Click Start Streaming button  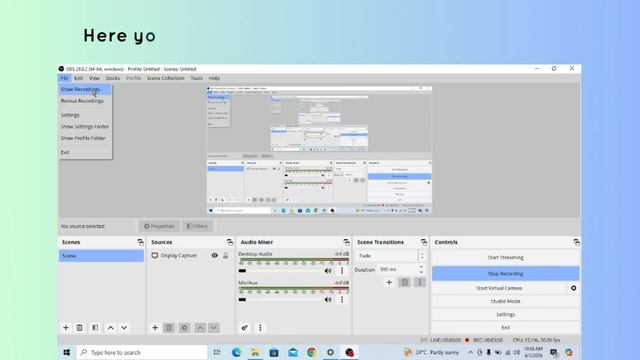[505, 258]
